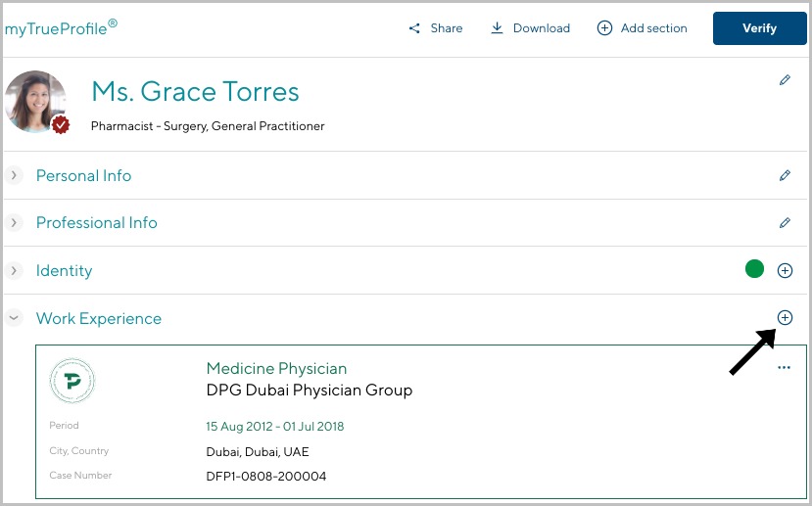
Task: Open Grace Torres profile photo
Action: (34, 101)
